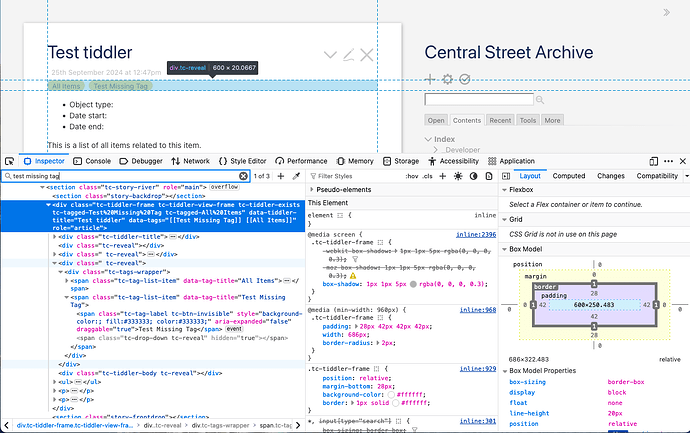The image size is (690, 433).
Task: Open the Debugger panel
Action: [x=141, y=161]
